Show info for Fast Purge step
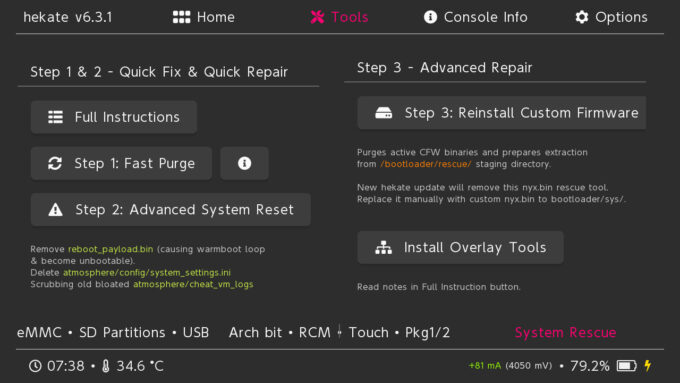680x383 pixels. point(245,164)
